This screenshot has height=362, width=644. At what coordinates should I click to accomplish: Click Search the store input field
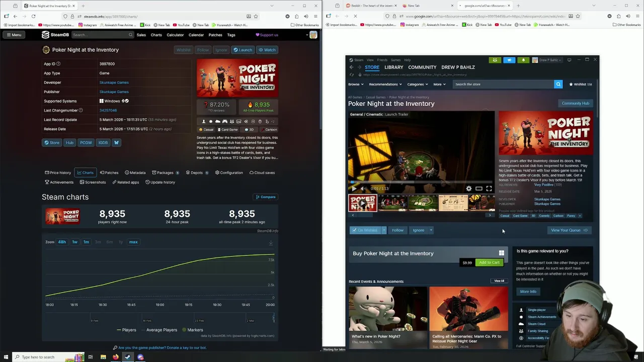503,84
